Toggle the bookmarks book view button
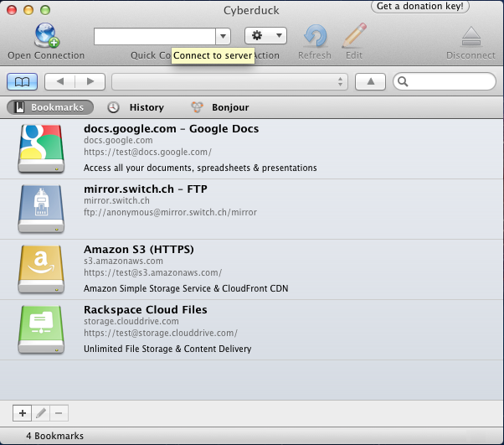 coord(22,82)
